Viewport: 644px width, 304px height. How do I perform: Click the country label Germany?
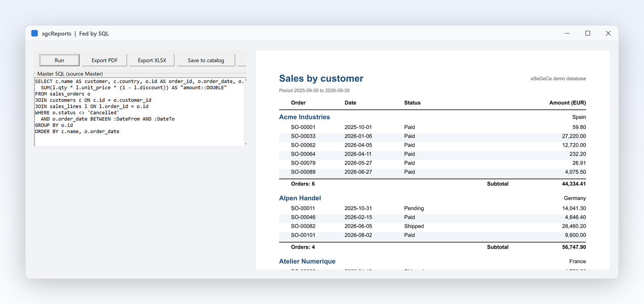point(575,198)
